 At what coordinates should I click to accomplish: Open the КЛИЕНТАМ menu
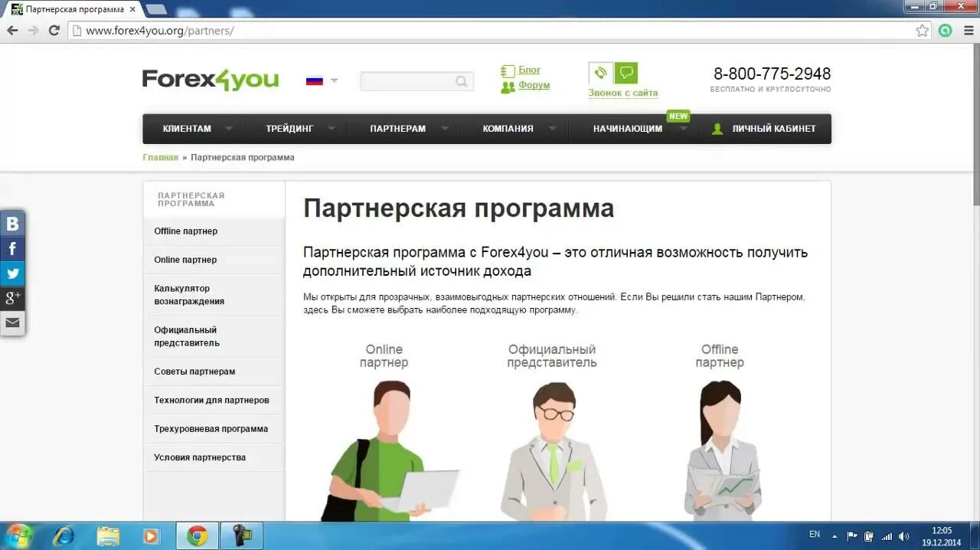(x=187, y=129)
